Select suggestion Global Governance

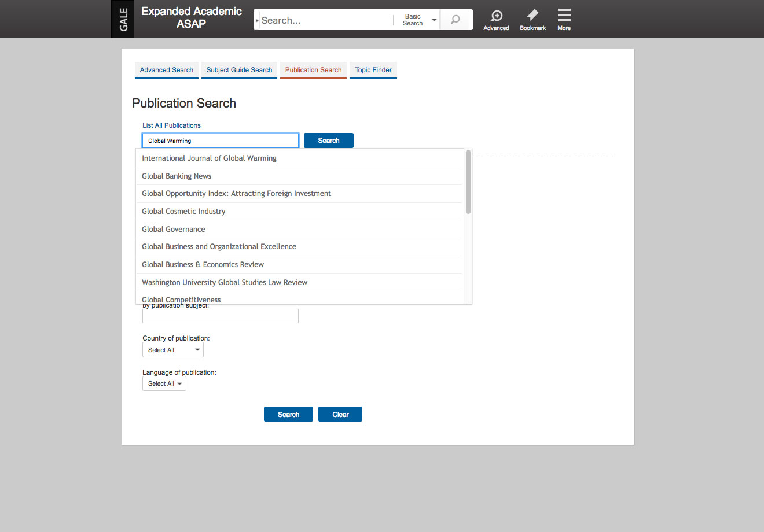(x=299, y=229)
